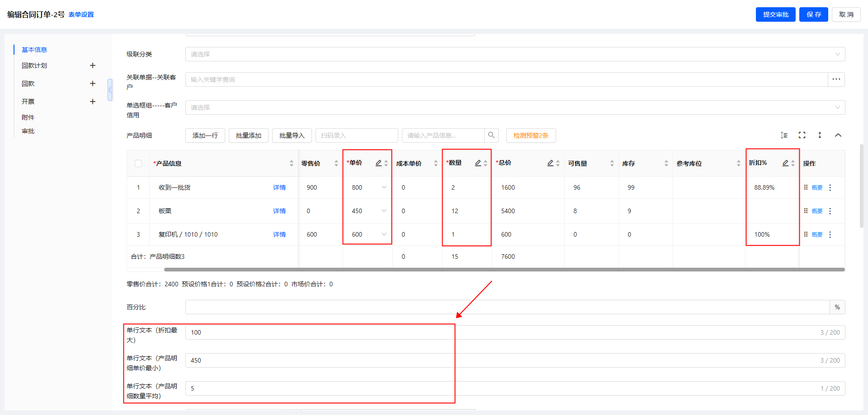
Task: Open the three-dot menu on row 1
Action: coord(830,187)
